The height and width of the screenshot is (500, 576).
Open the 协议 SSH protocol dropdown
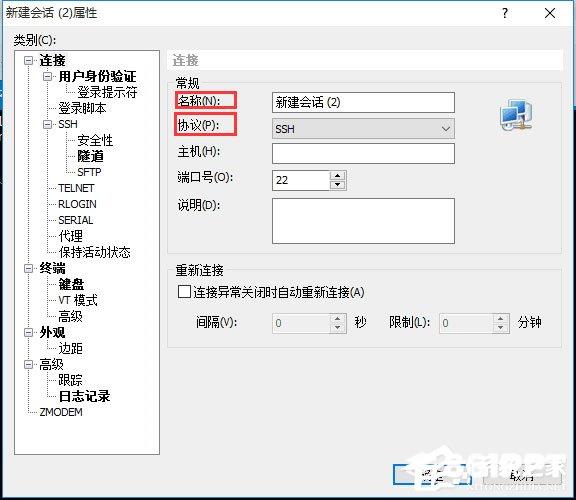pos(363,129)
